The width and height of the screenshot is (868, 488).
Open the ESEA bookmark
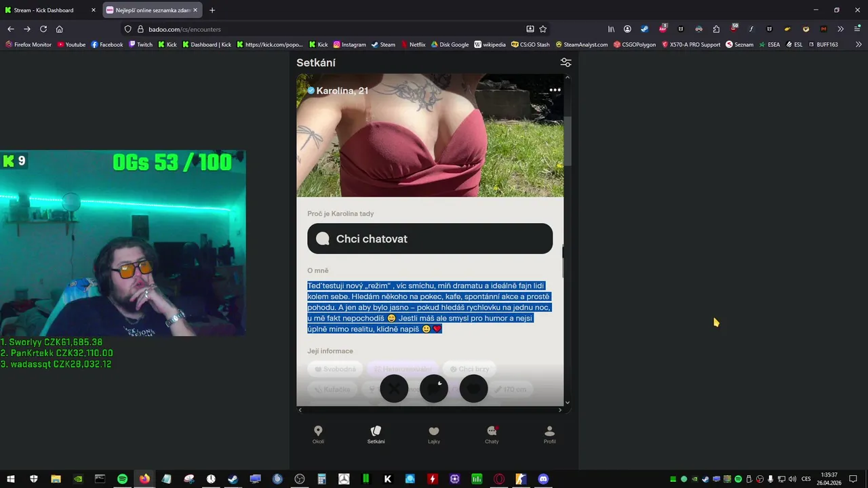[x=769, y=45]
